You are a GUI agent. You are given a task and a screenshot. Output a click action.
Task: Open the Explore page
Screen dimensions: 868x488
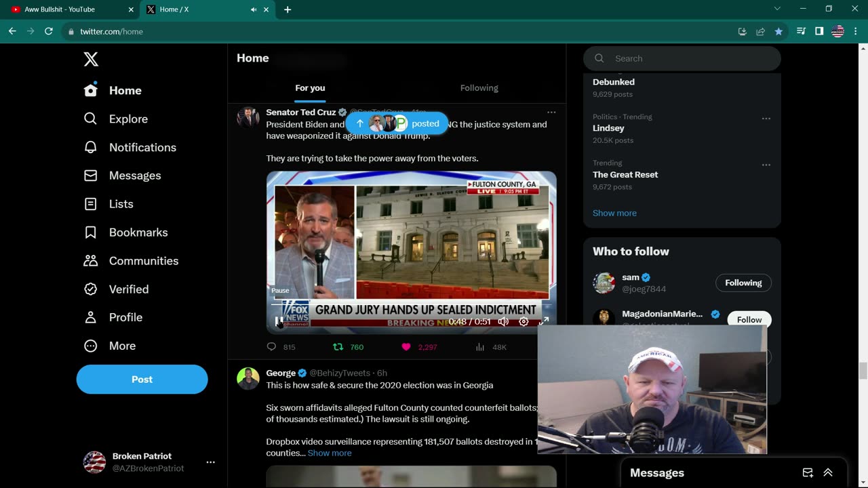click(x=115, y=119)
